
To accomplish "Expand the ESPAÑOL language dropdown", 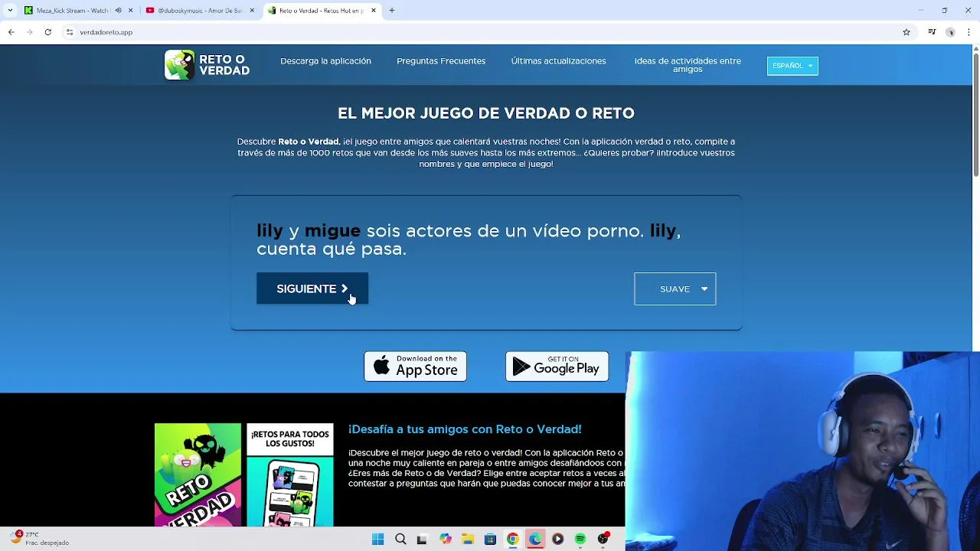I will [792, 66].
